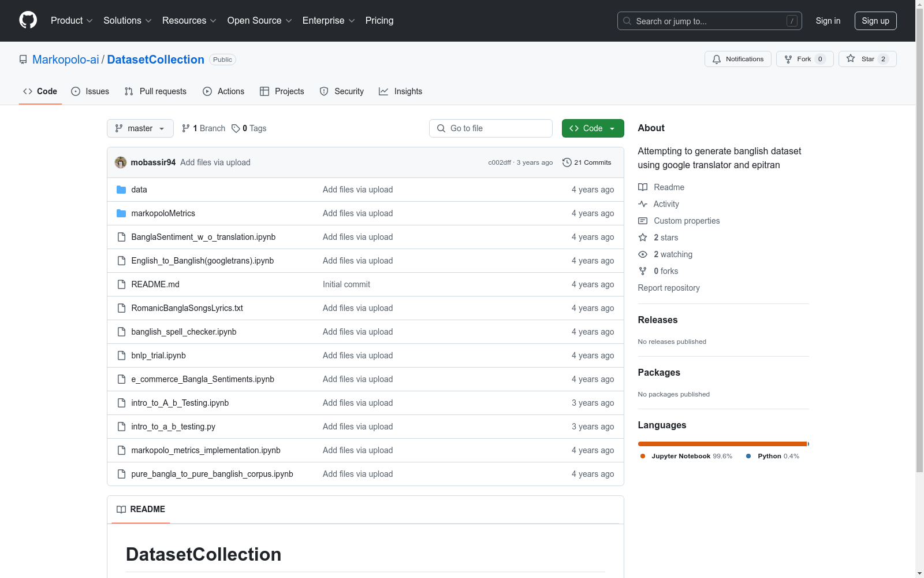Click the data folder icon
924x578 pixels.
[121, 190]
